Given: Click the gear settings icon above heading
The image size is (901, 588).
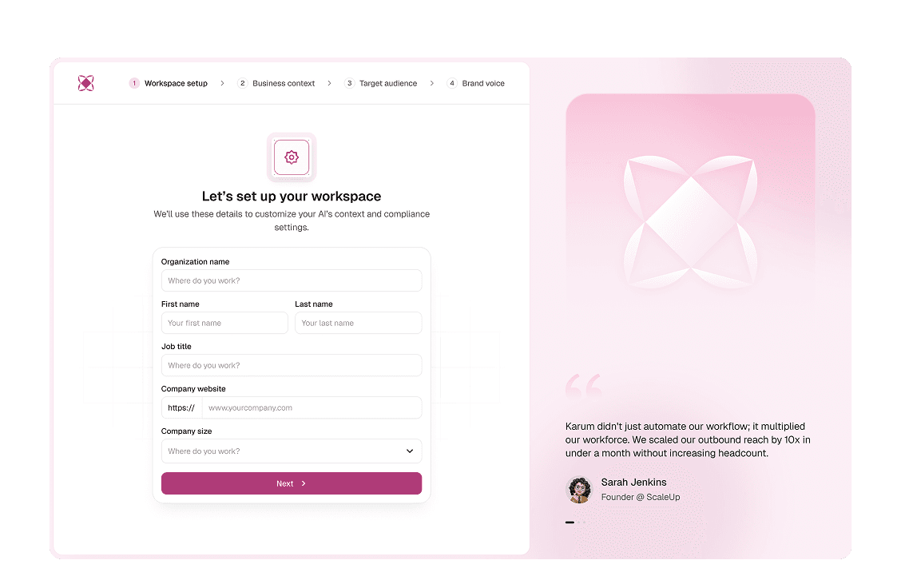Looking at the screenshot, I should click(x=292, y=157).
